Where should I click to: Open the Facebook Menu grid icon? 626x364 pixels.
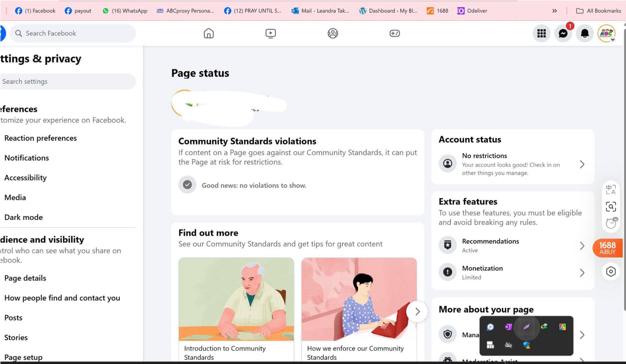tap(541, 33)
